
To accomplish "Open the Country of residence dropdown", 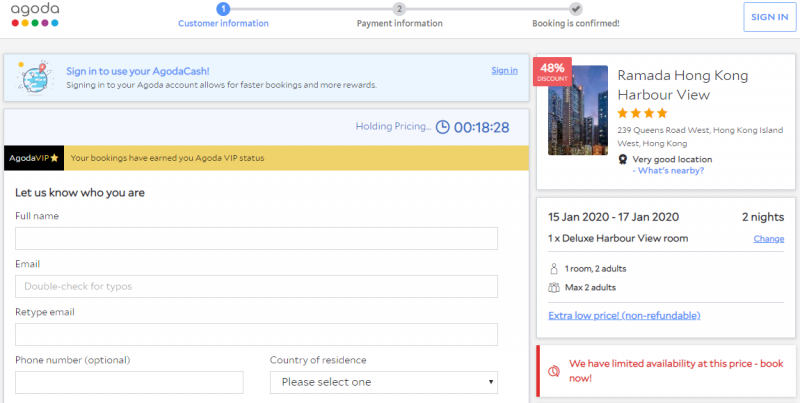I will [x=384, y=382].
